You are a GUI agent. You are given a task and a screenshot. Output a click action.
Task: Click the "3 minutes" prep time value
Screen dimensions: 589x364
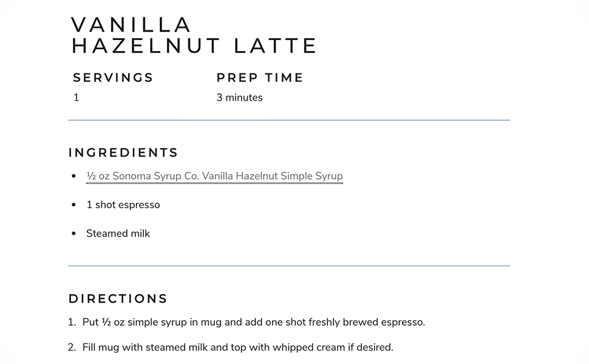[x=239, y=97]
